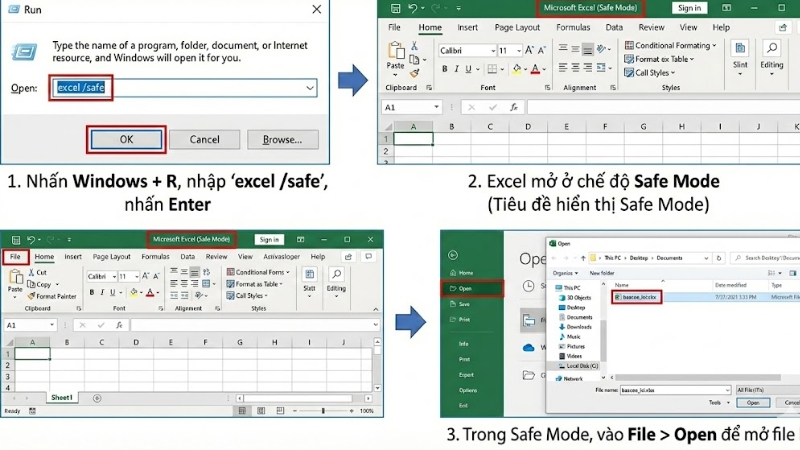The width and height of the screenshot is (800, 450).
Task: Click the fx Insert Function icon in step 2 Excel window
Action: 514,107
